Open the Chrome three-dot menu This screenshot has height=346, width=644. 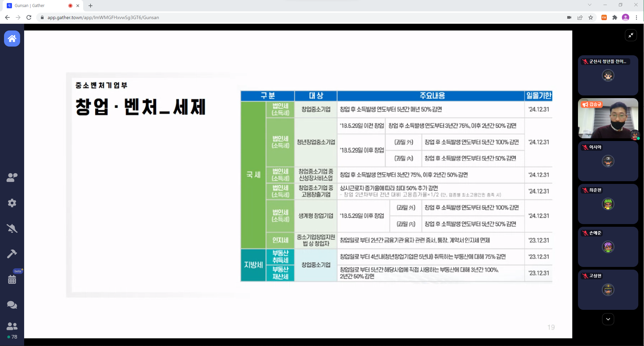pos(636,17)
